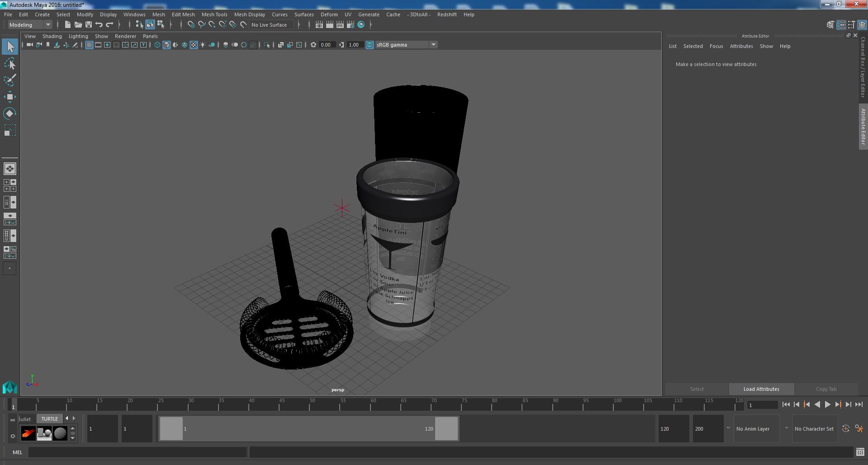The width and height of the screenshot is (868, 465).
Task: Show next shelf tab arrow
Action: tap(74, 418)
